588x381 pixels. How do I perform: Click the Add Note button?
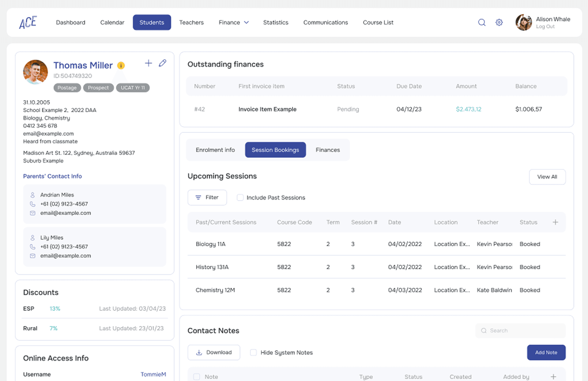[546, 353]
